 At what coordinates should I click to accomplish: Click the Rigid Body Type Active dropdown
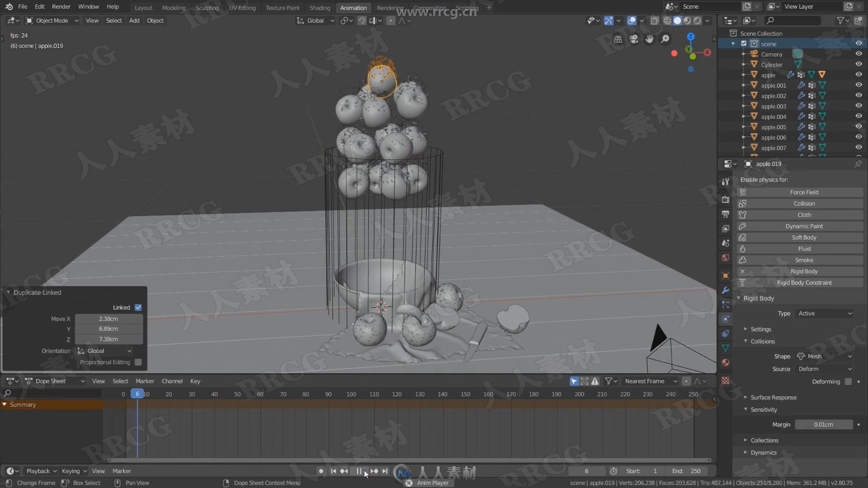tap(824, 313)
